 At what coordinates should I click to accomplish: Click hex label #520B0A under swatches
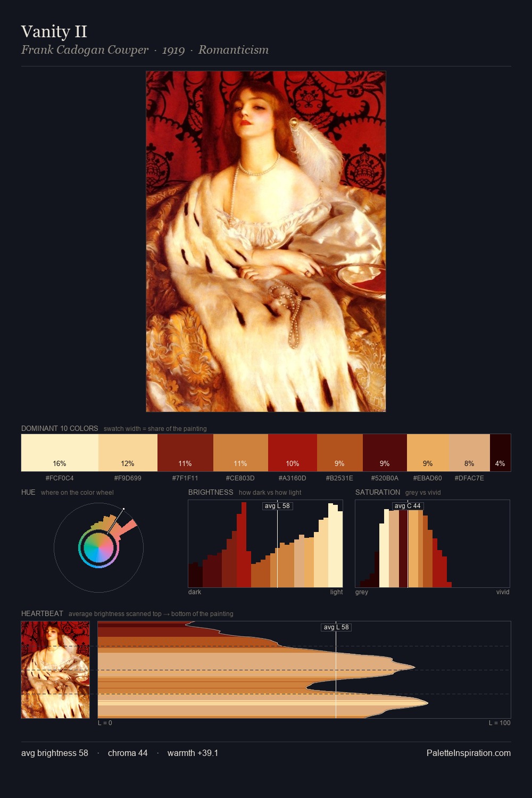pyautogui.click(x=385, y=478)
